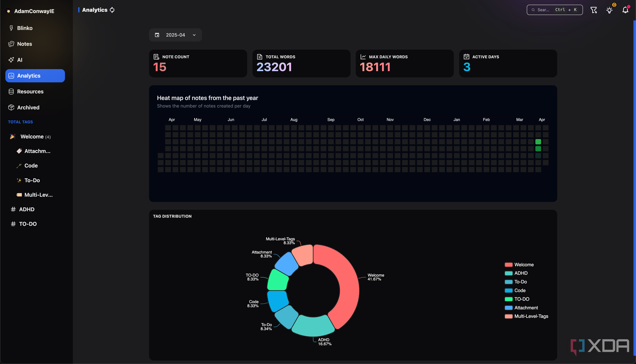This screenshot has width=636, height=364.
Task: Click the Note Count card icon
Action: 156,57
